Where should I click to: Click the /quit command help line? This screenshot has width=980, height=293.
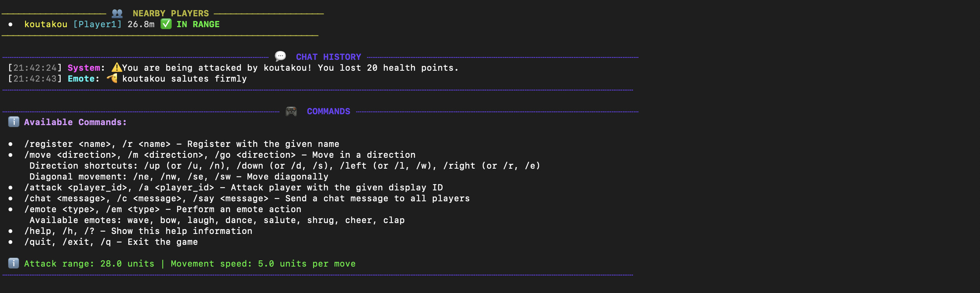111,242
